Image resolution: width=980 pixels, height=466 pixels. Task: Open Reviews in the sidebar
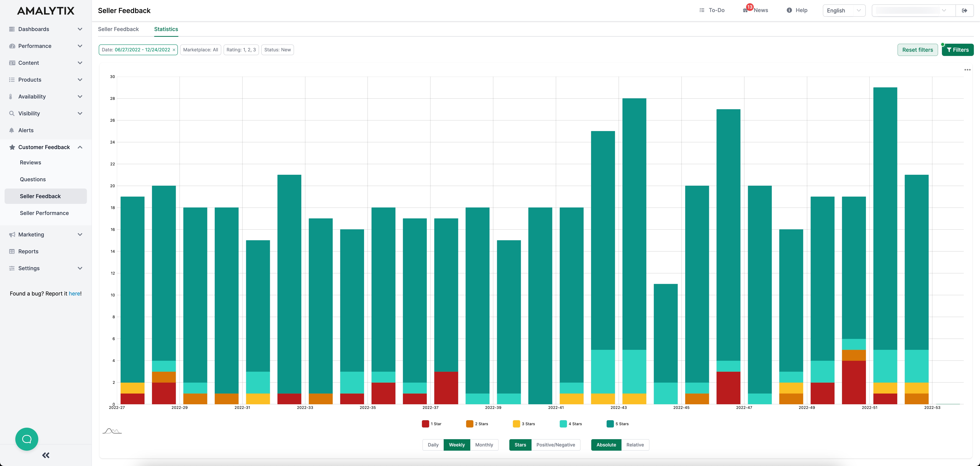point(30,162)
